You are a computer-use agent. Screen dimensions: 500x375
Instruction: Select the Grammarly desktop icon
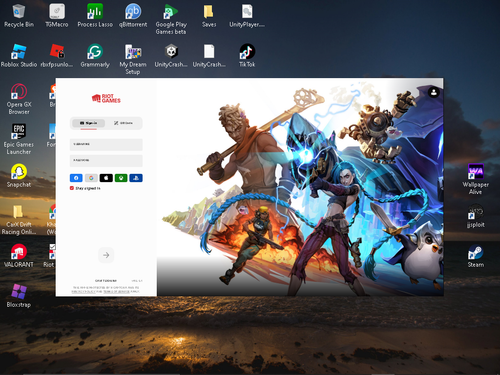coord(95,56)
